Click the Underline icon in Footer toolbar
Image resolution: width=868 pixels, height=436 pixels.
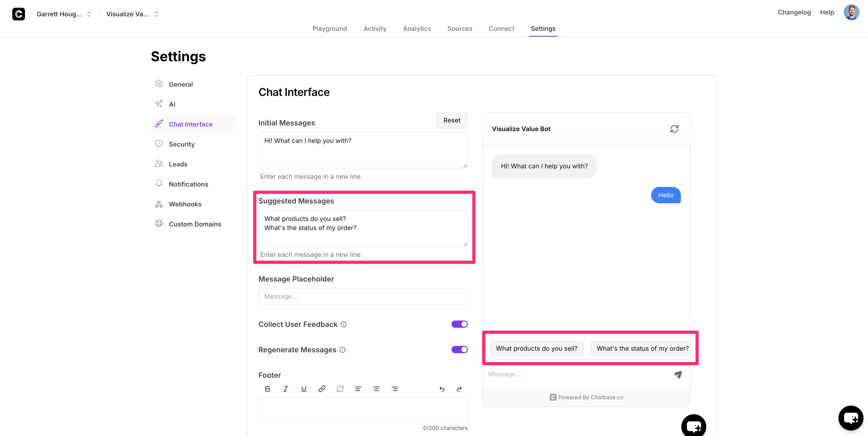point(304,389)
